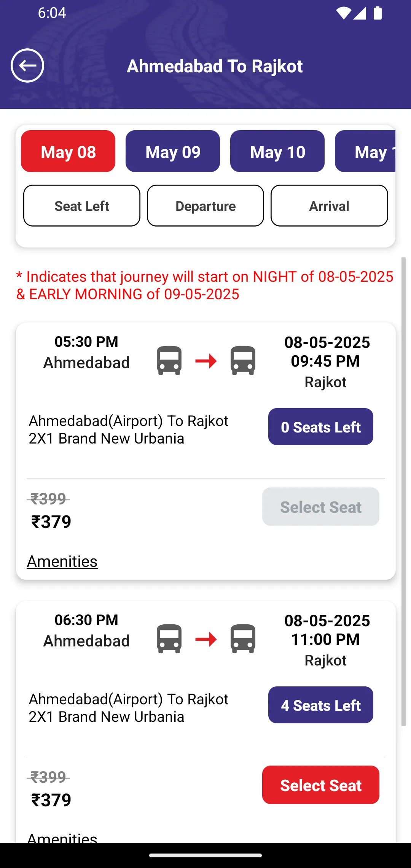Choose the May 10 date tab

277,152
